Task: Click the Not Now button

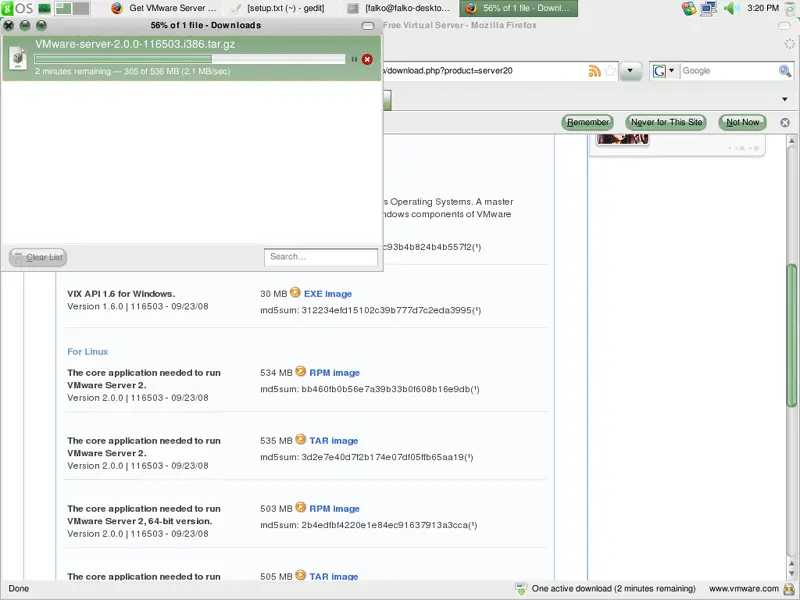Action: coord(742,122)
